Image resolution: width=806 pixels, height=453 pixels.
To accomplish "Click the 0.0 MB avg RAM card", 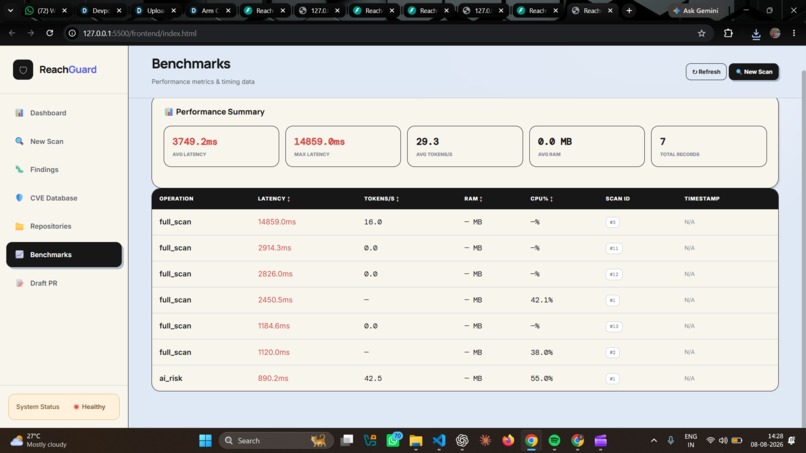I will click(587, 147).
